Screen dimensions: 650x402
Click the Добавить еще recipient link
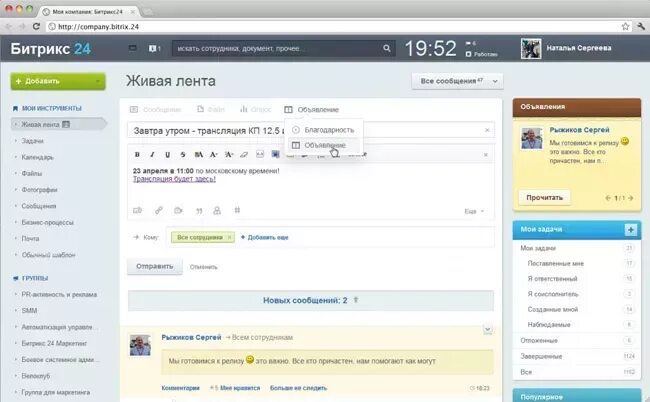[264, 237]
